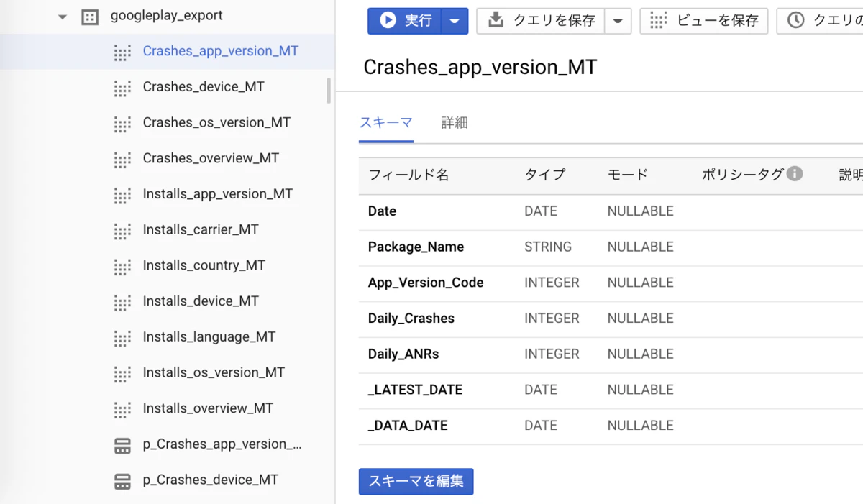Click the Installs_overview_MT table icon
Screen dimensions: 863x504
tap(122, 409)
